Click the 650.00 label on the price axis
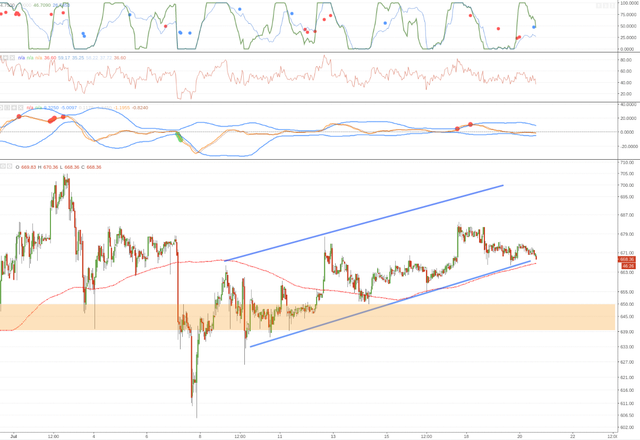 point(627,304)
